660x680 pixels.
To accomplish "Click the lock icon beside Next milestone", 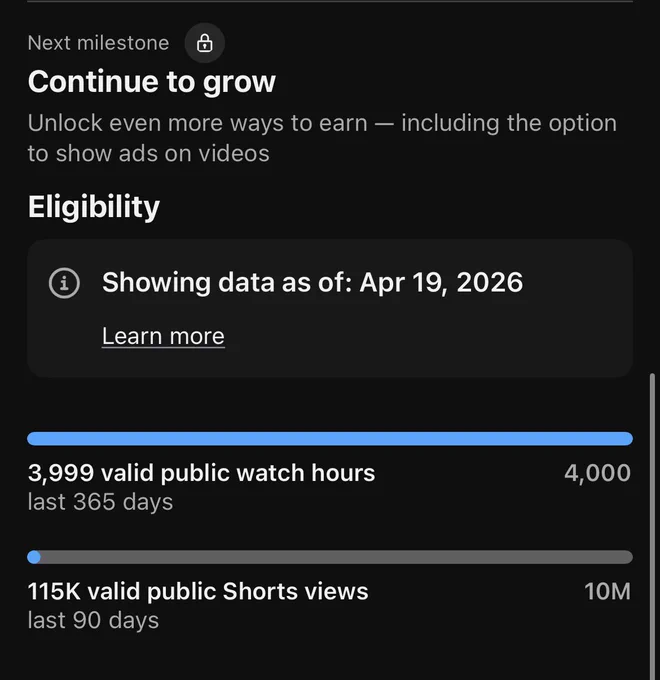I will click(x=204, y=43).
